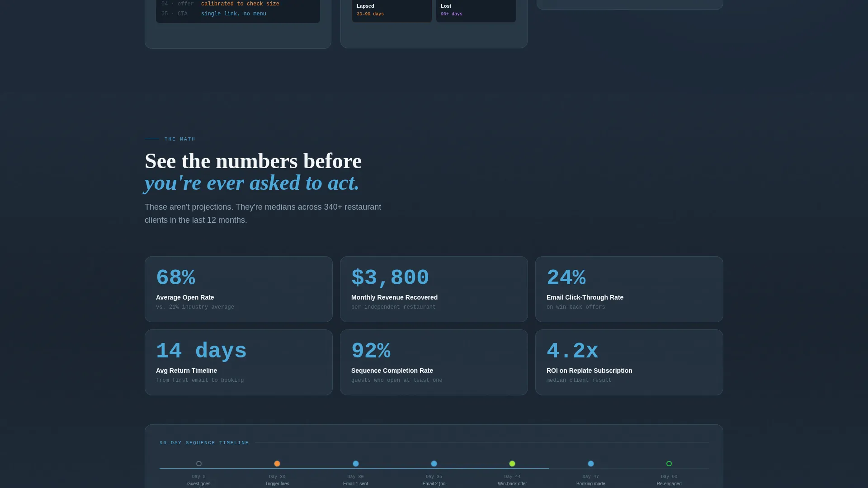The width and height of the screenshot is (868, 488).
Task: Select the Email 1 sent timeline dot
Action: click(x=356, y=464)
